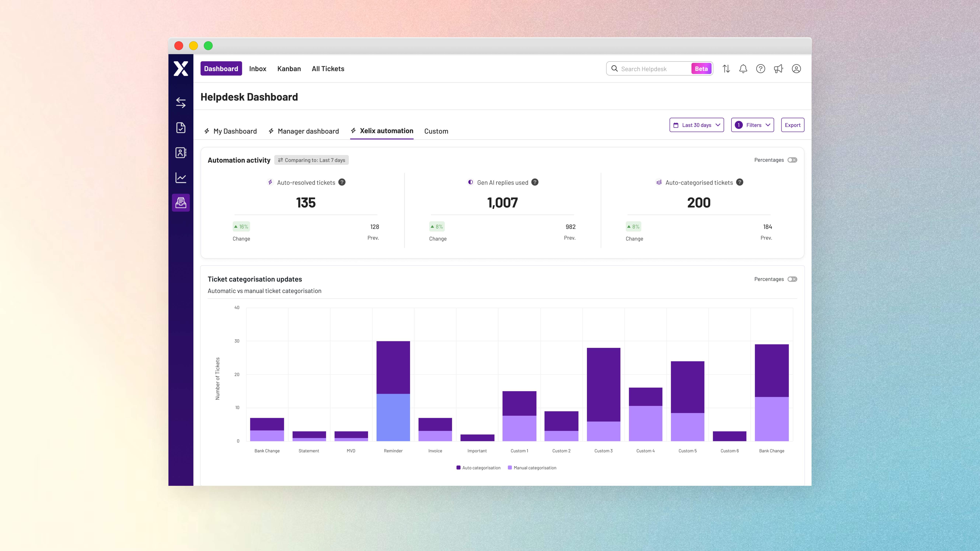Click the sort arrows icon beside search
Image resolution: width=980 pixels, height=551 pixels.
(x=726, y=69)
